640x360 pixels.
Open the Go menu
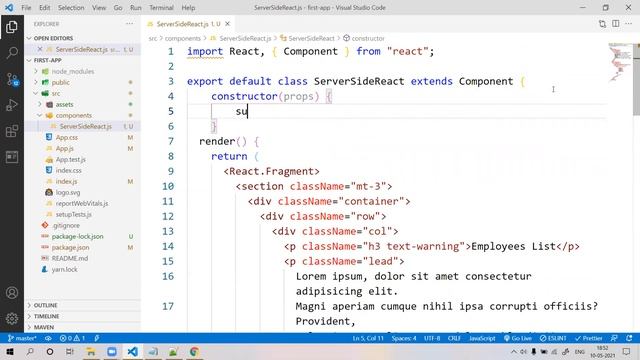(x=118, y=8)
